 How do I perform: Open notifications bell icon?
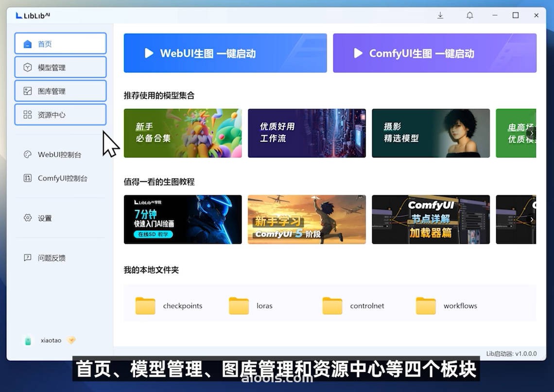pyautogui.click(x=469, y=16)
